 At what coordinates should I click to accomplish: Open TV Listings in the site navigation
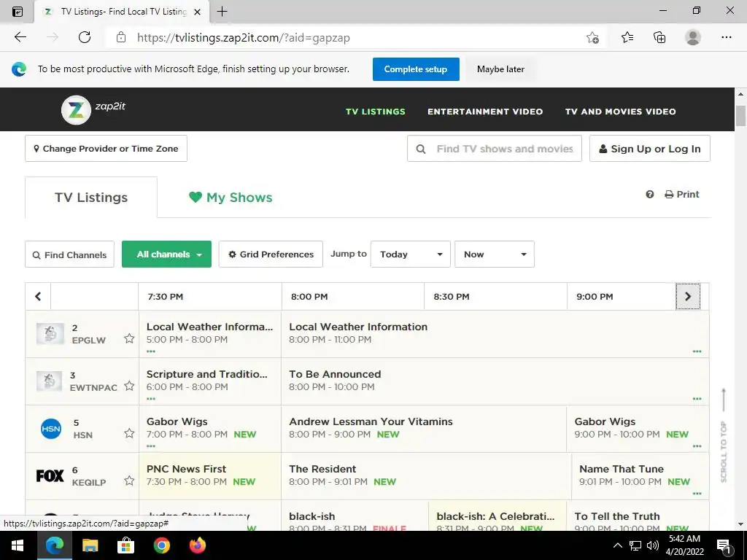coord(376,112)
